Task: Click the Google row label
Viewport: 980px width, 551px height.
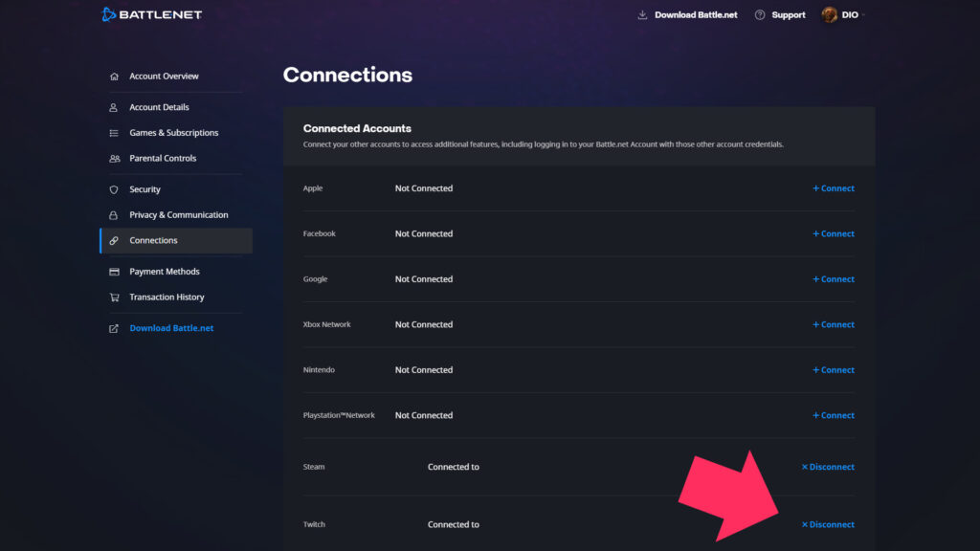Action: pyautogui.click(x=315, y=279)
